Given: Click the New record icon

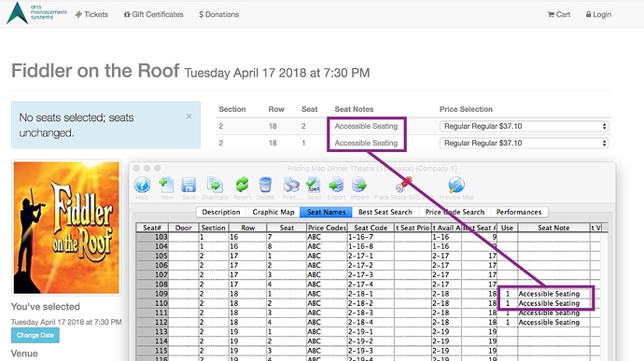Looking at the screenshot, I should click(x=167, y=186).
